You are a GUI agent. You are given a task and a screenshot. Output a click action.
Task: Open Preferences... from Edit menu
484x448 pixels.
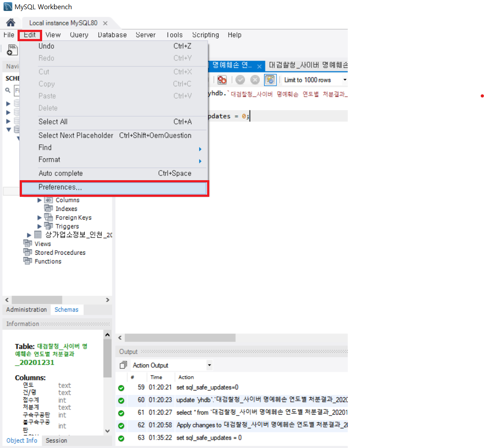tap(115, 187)
